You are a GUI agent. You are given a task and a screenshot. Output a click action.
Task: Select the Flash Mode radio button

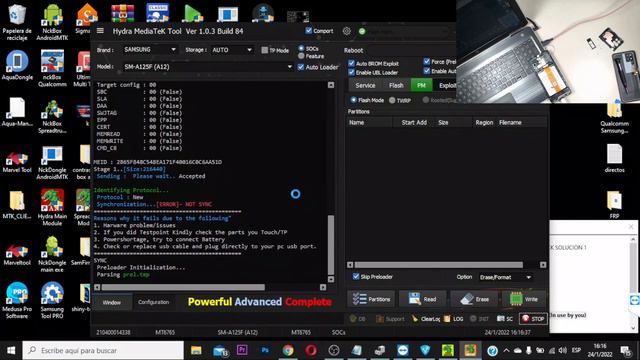coord(353,100)
